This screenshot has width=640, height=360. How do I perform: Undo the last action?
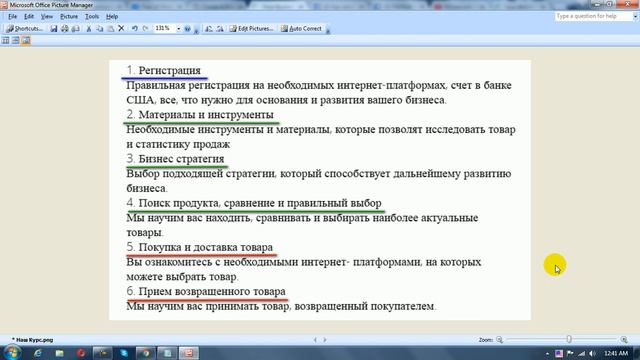[134, 29]
